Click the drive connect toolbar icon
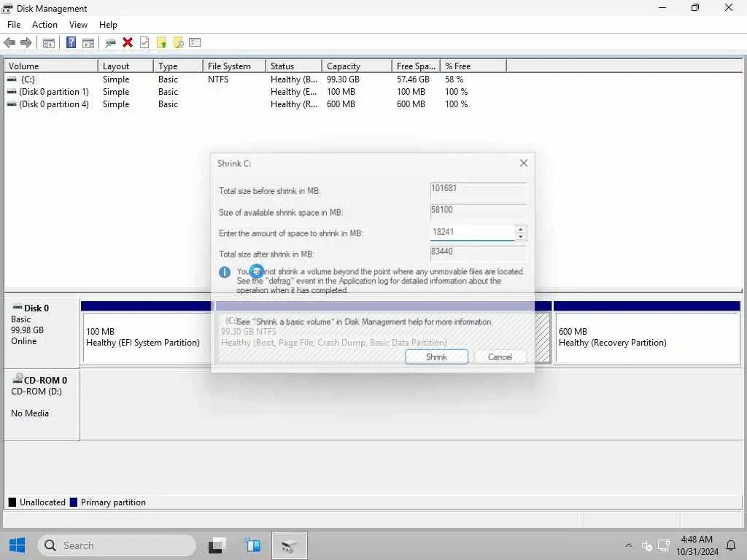Screen dimensions: 747x560 (x=111, y=43)
